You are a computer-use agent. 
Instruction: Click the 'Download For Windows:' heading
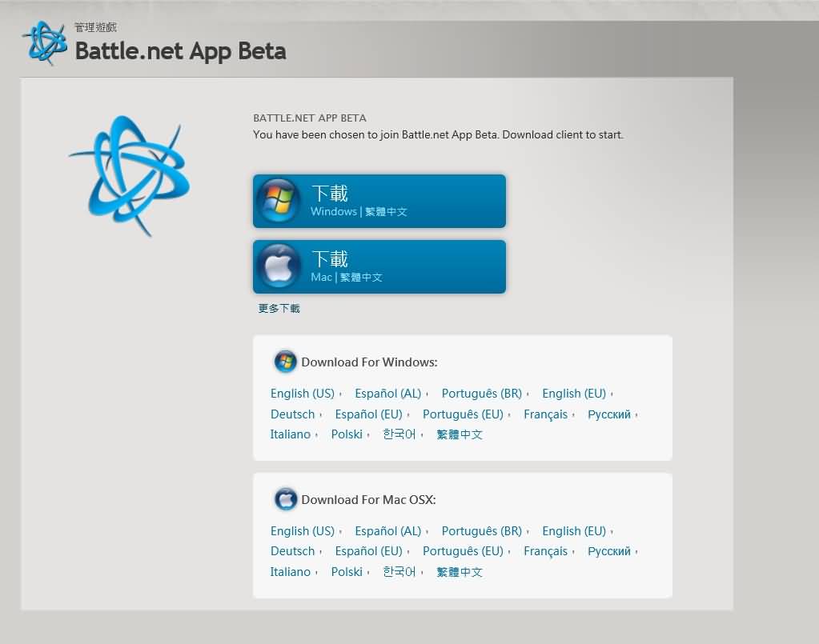point(369,362)
